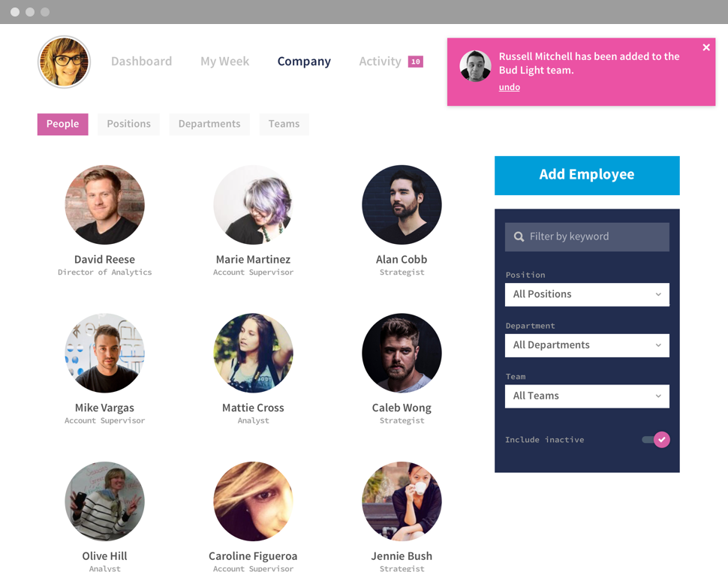Open the Departments tab
The image size is (728, 572).
pyautogui.click(x=209, y=124)
